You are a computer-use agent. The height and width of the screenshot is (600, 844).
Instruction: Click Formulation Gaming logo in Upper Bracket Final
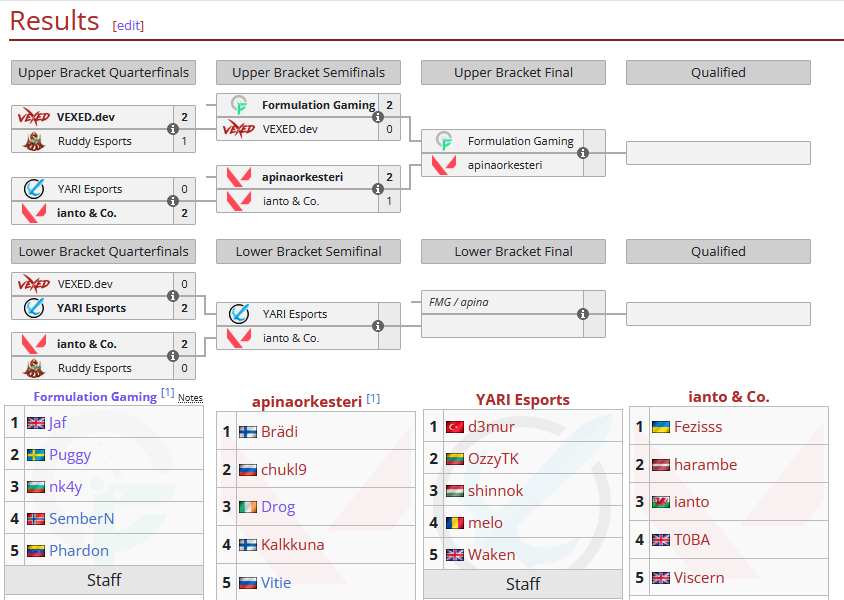coord(444,141)
